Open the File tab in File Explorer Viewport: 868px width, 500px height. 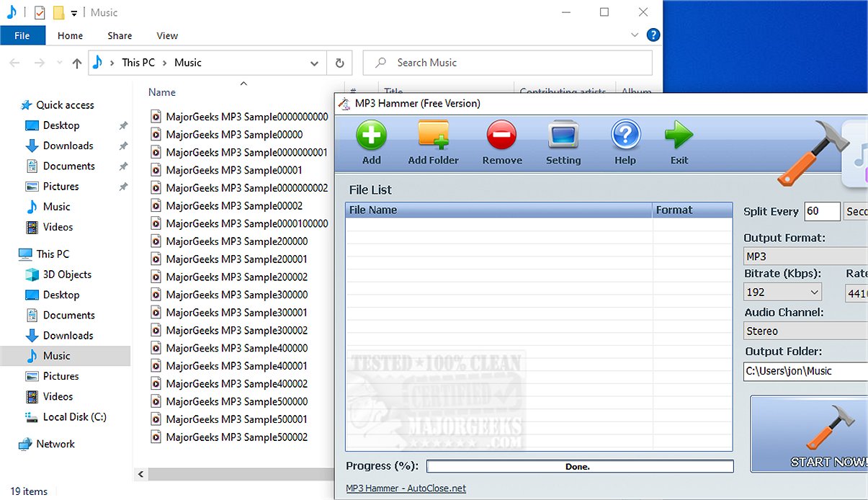click(x=22, y=35)
